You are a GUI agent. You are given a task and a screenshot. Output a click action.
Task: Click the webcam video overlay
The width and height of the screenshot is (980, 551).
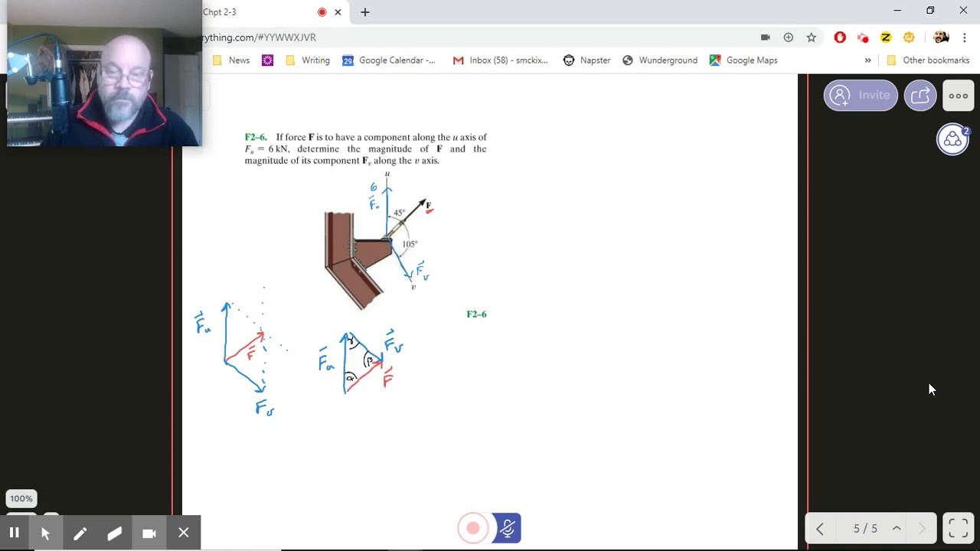104,73
